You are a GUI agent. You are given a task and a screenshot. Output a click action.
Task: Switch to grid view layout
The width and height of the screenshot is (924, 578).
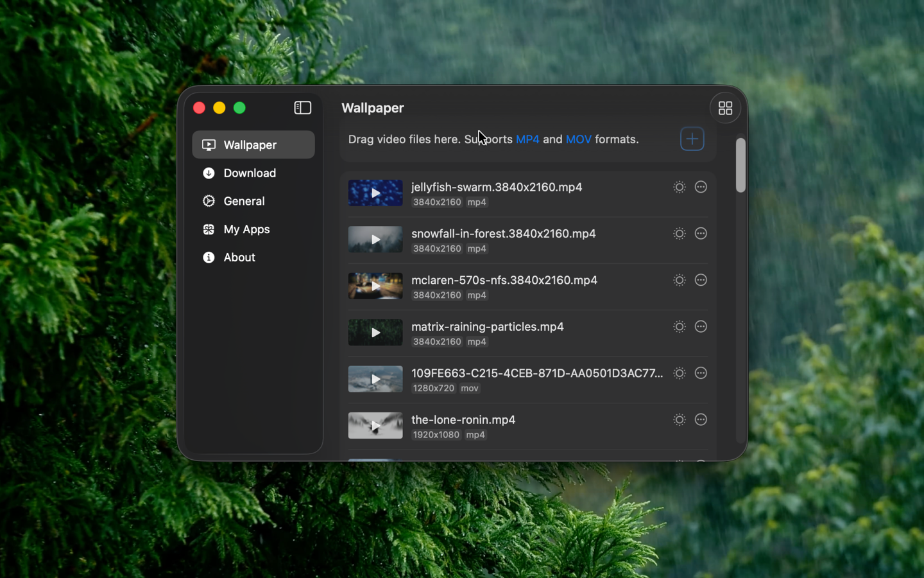tap(725, 109)
